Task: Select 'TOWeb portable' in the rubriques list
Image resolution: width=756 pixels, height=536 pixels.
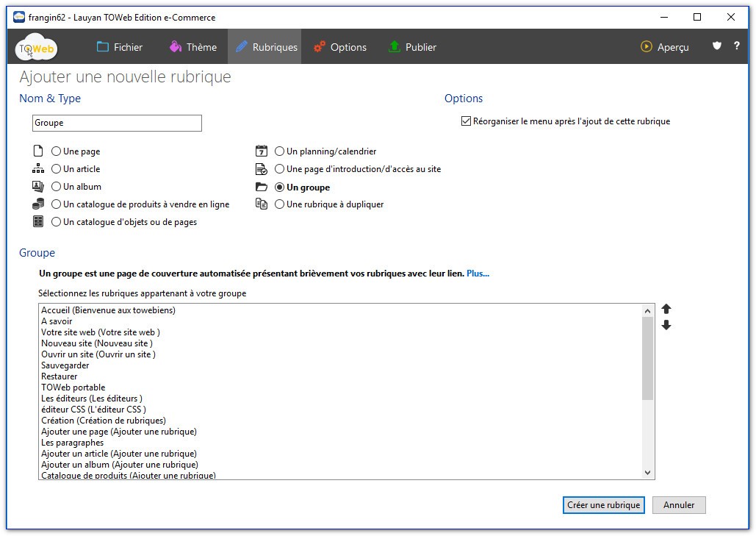Action: pos(73,387)
